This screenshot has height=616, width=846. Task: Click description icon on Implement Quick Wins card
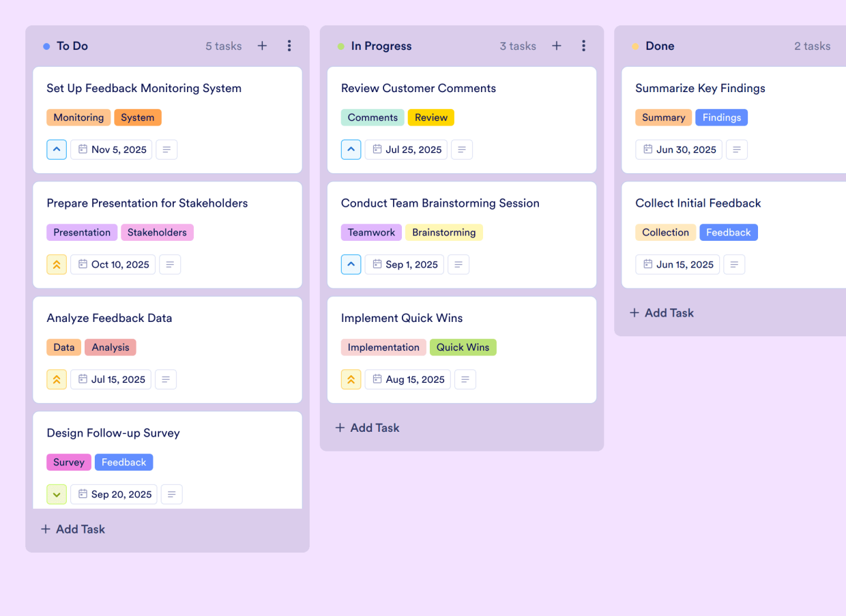(x=465, y=379)
